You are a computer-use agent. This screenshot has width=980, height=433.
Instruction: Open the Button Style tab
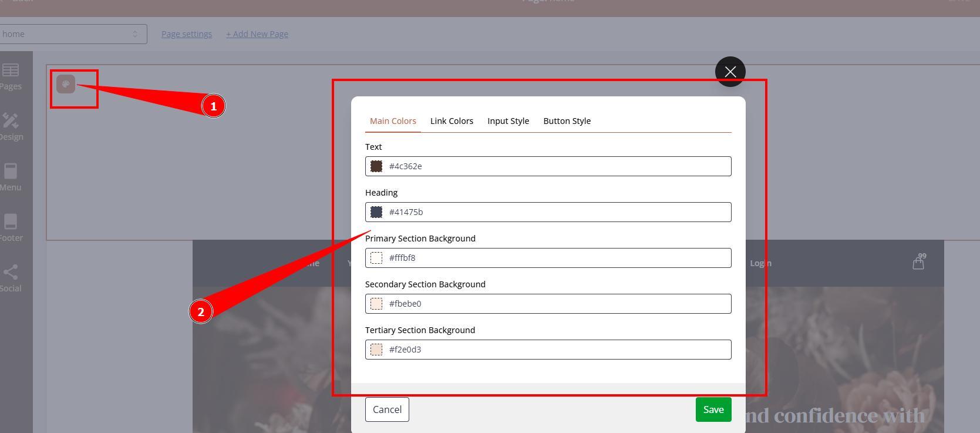coord(567,121)
